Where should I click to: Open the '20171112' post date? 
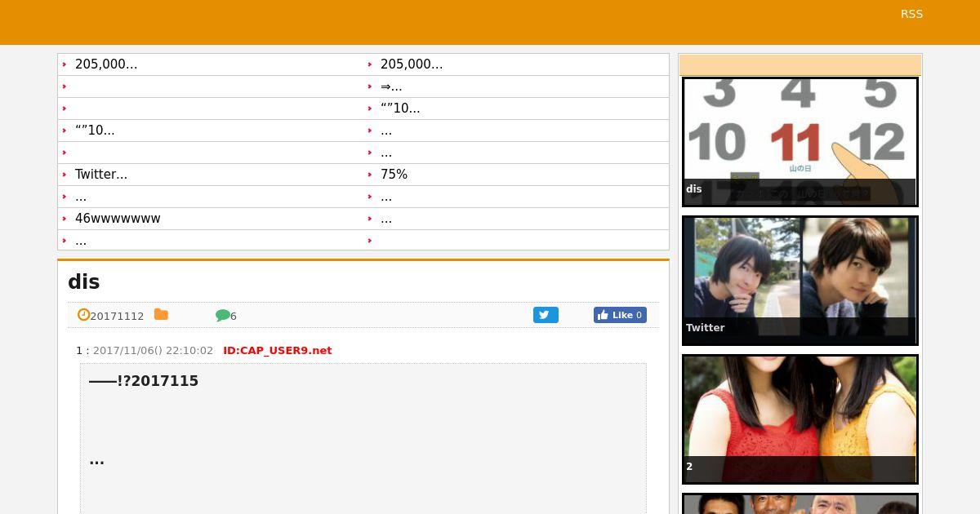[117, 317]
